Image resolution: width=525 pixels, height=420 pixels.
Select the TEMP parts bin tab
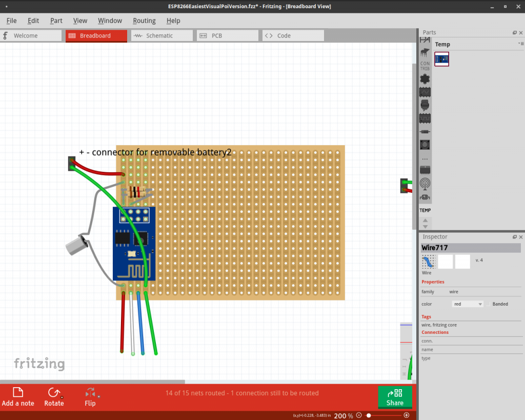click(425, 210)
